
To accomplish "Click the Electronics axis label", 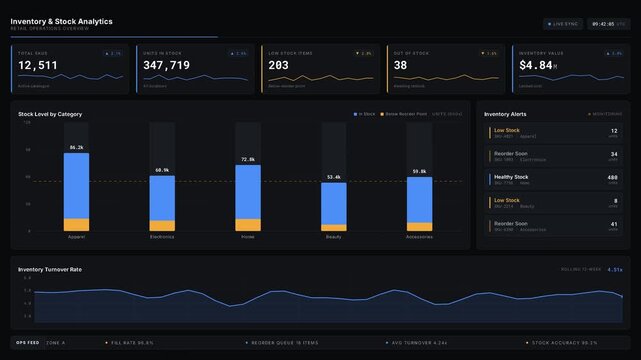I will [x=162, y=237].
